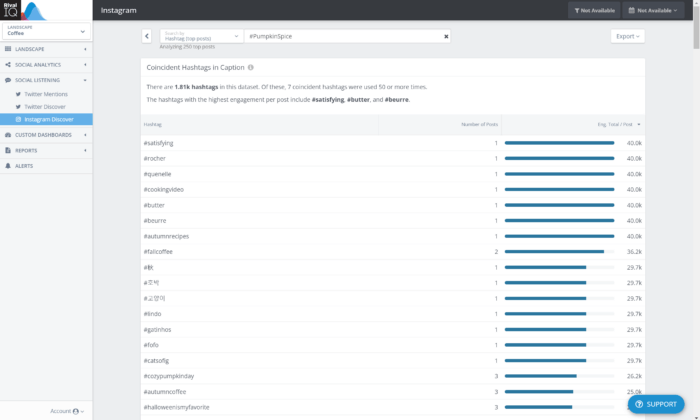This screenshot has height=420, width=700.
Task: Sort by Eng. Total / Post column
Action: (x=617, y=124)
